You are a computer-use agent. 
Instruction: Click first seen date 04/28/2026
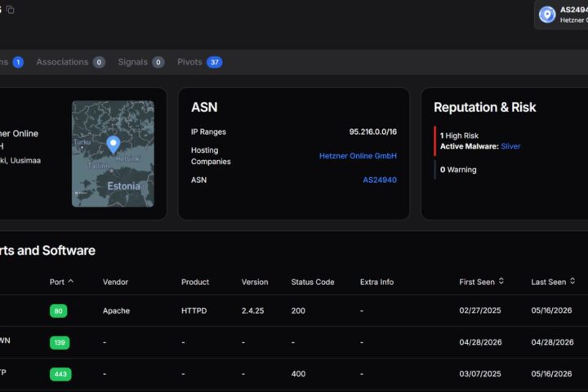pos(480,342)
